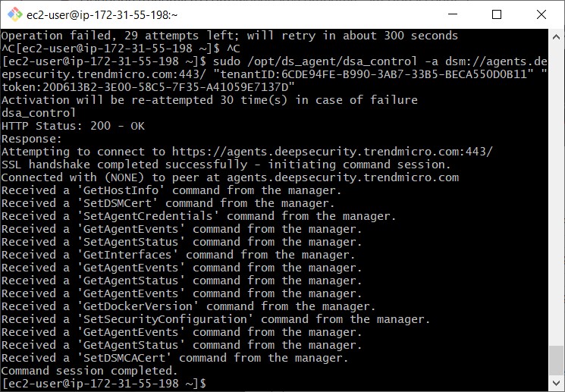This screenshot has width=565, height=392.
Task: Click the 'SSL handshake completed successfully' line
Action: point(226,165)
